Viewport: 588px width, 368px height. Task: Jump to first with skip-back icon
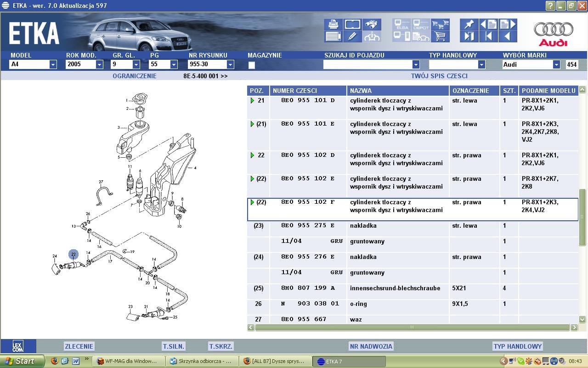coord(488,37)
